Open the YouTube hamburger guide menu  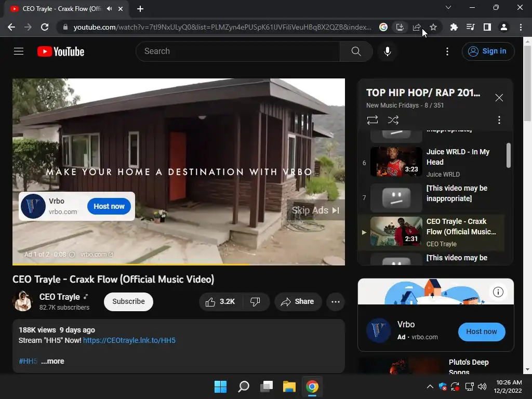coord(19,51)
